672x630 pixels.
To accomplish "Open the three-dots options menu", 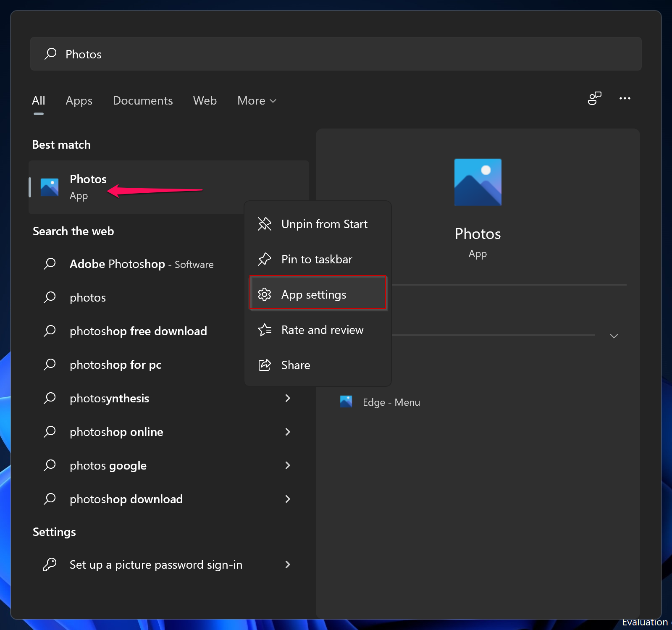I will 625,98.
